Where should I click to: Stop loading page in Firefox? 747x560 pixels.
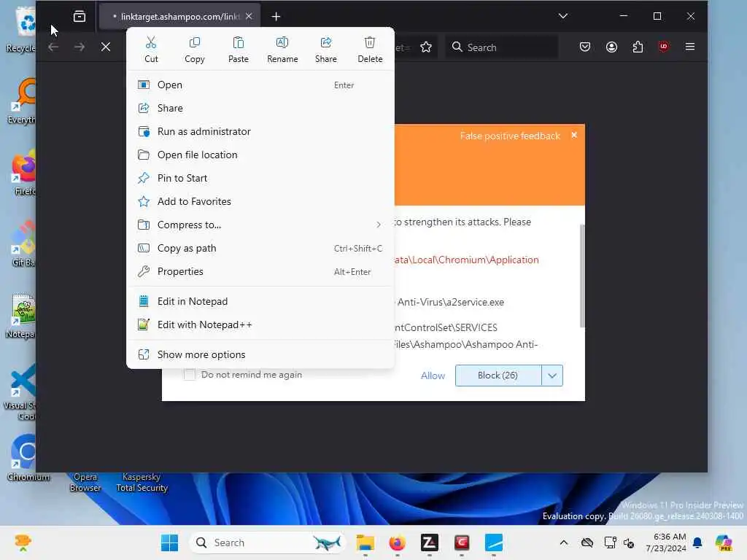[106, 47]
